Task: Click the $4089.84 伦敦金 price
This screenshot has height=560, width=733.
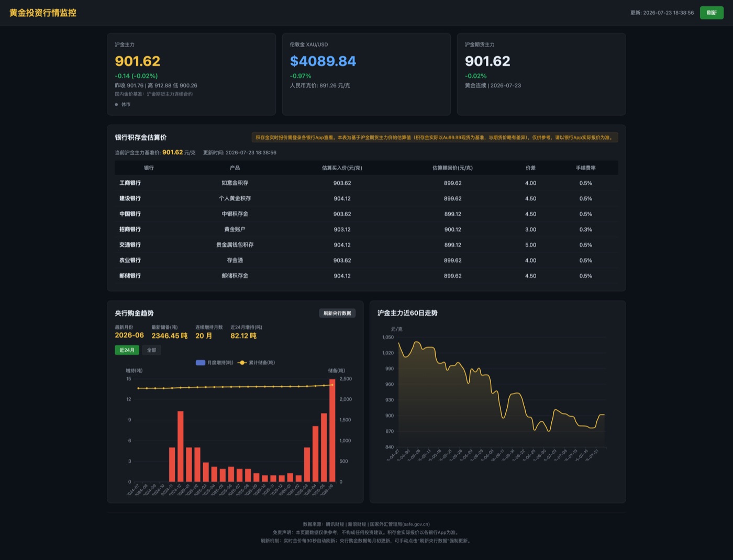Action: point(323,61)
